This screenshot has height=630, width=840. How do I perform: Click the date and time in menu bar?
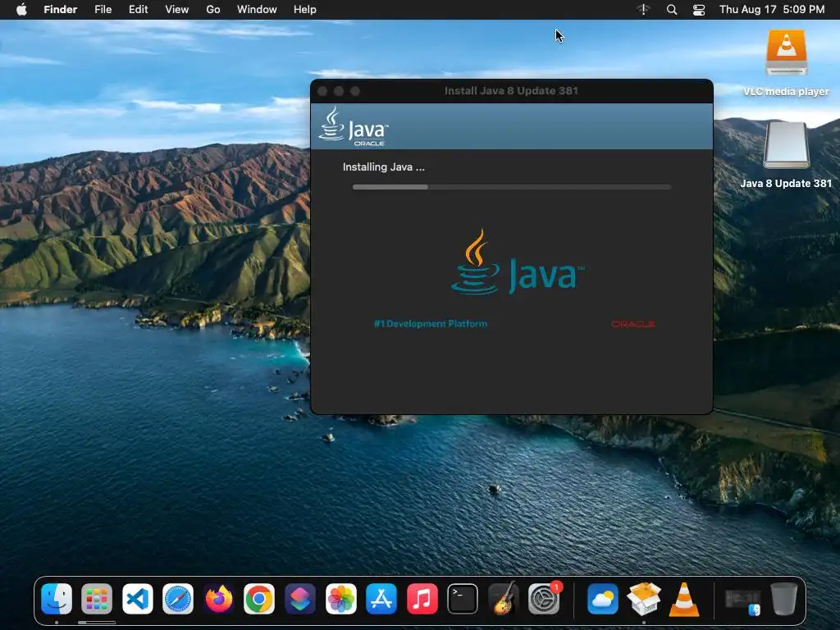coord(772,10)
